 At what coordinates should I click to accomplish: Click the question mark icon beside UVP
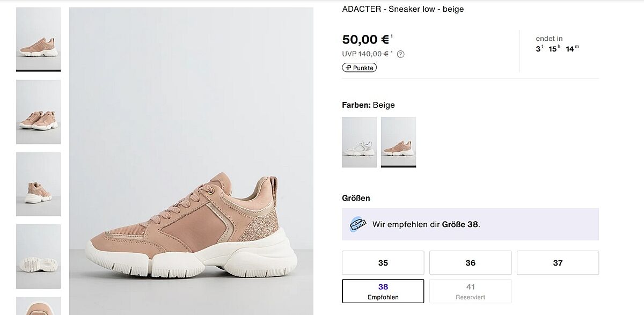(401, 54)
